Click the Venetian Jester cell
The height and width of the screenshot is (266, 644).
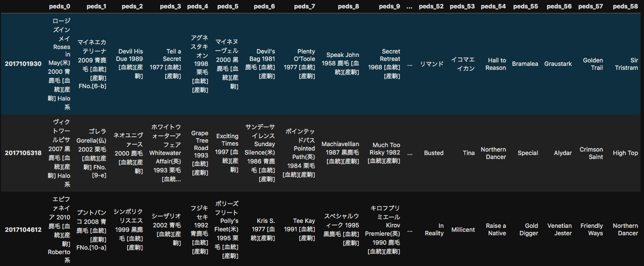[559, 230]
